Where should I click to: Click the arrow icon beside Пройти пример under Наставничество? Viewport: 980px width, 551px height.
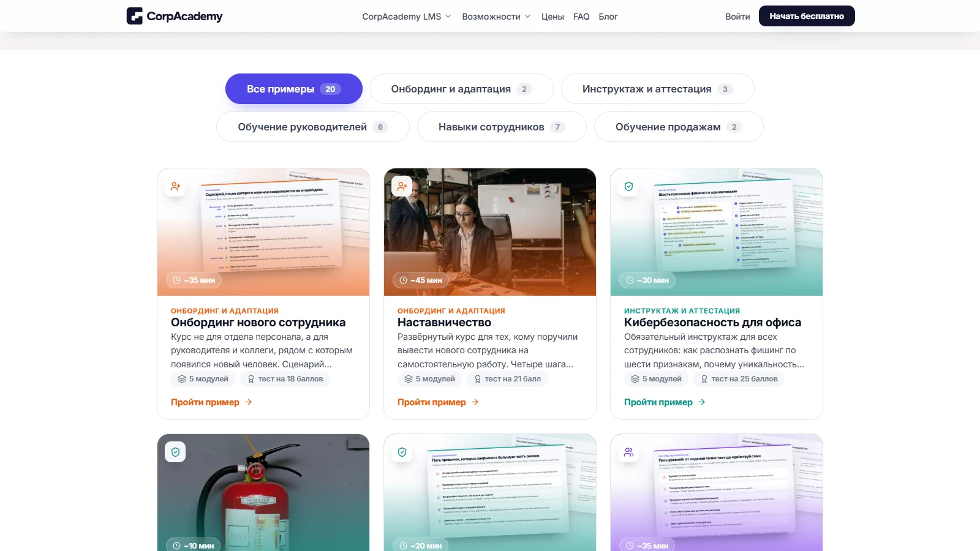tap(475, 402)
